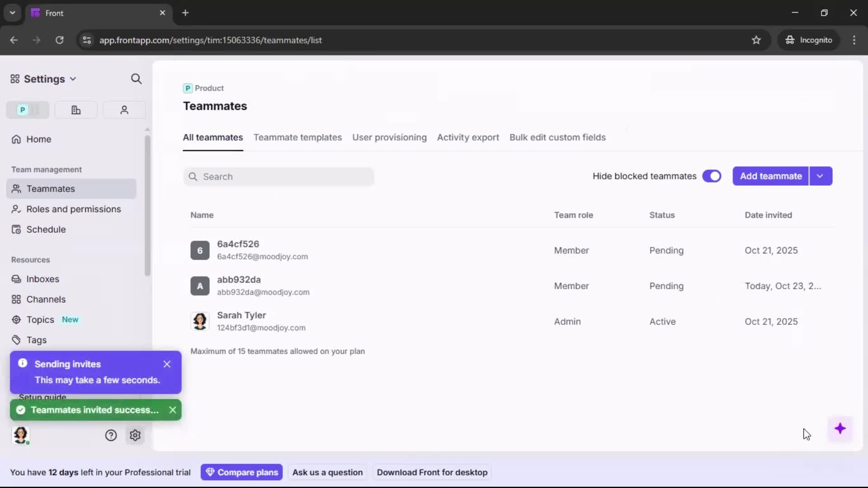This screenshot has width=868, height=488.
Task: Click Download Front for desktop link
Action: click(x=432, y=472)
